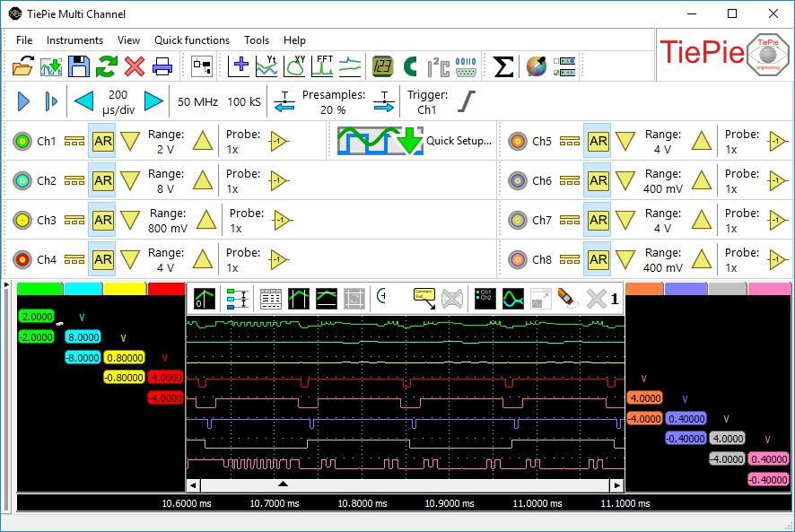Add a comment text to graph

(424, 297)
